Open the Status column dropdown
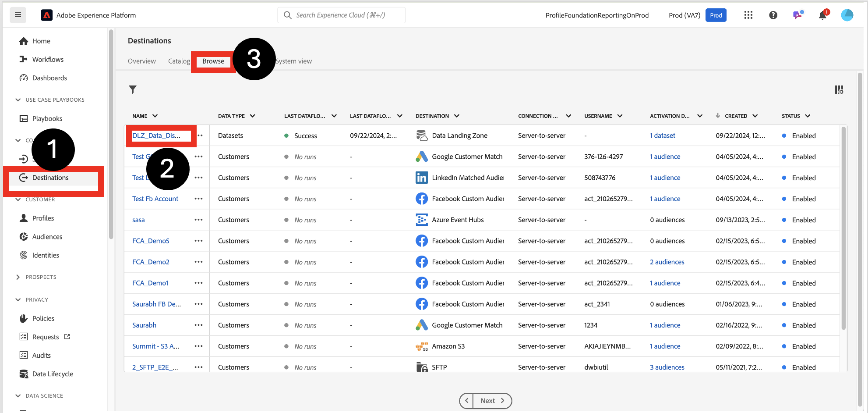Viewport: 868px width, 413px height. [x=808, y=116]
